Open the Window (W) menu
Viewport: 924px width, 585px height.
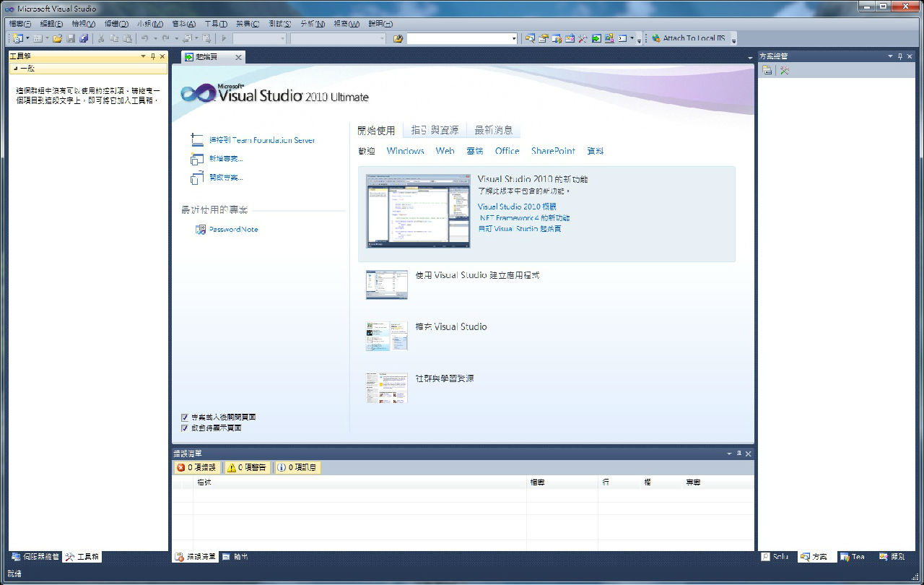[346, 24]
